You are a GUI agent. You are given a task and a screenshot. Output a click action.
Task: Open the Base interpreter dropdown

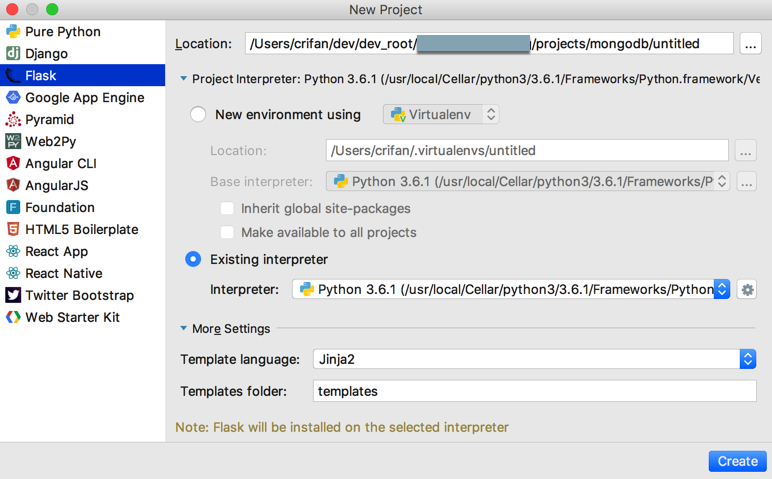[x=528, y=182]
